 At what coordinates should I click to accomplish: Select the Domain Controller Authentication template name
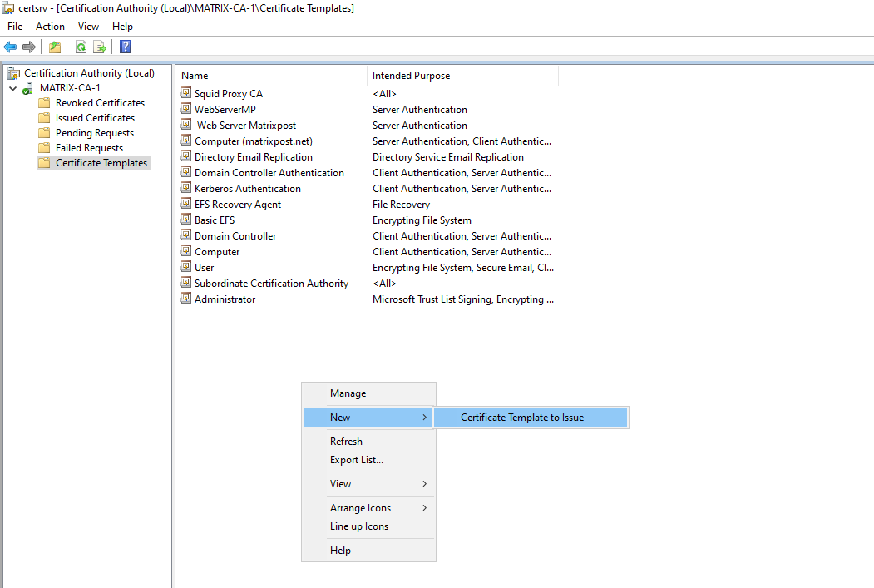tap(269, 173)
